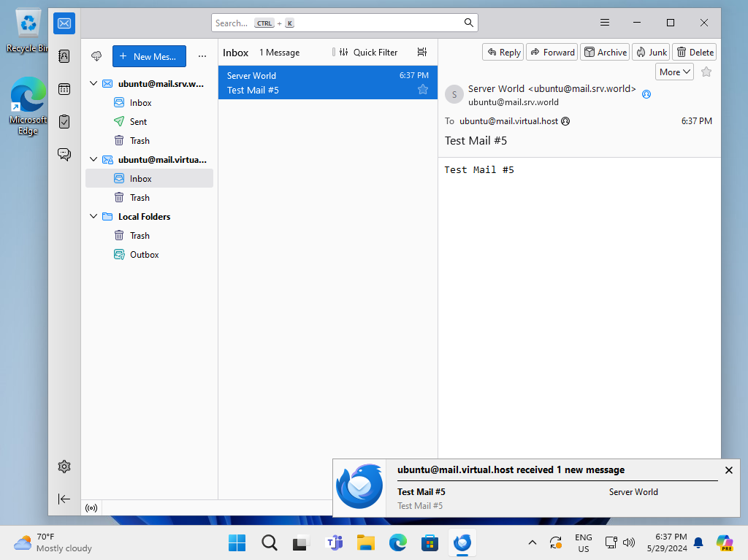
Task: Toggle the Quick Filter bar
Action: click(x=368, y=53)
